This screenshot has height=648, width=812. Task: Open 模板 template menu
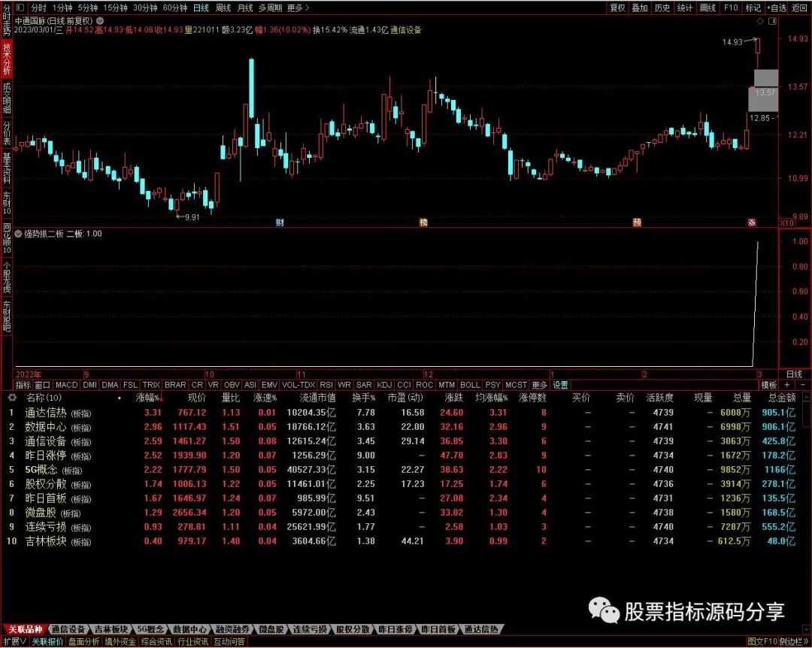tap(769, 385)
